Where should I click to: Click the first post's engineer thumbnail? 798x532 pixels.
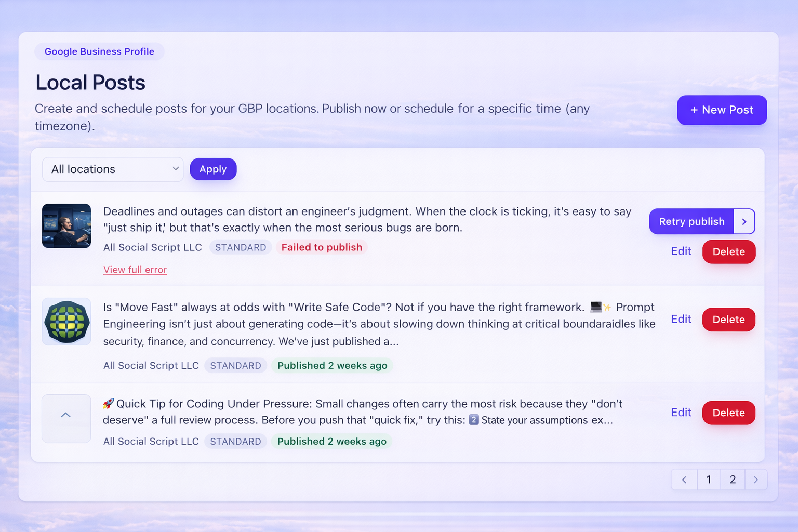[x=66, y=226]
